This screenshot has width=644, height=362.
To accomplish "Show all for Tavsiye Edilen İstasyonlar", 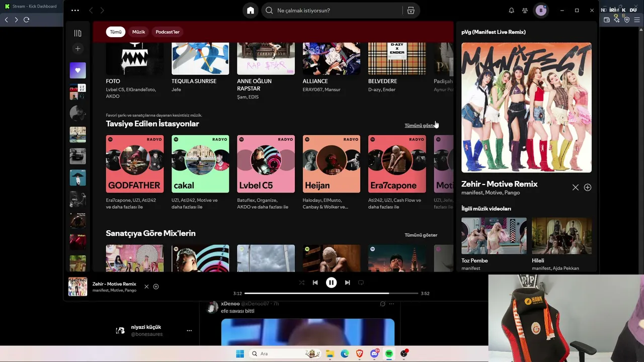I will click(x=421, y=125).
